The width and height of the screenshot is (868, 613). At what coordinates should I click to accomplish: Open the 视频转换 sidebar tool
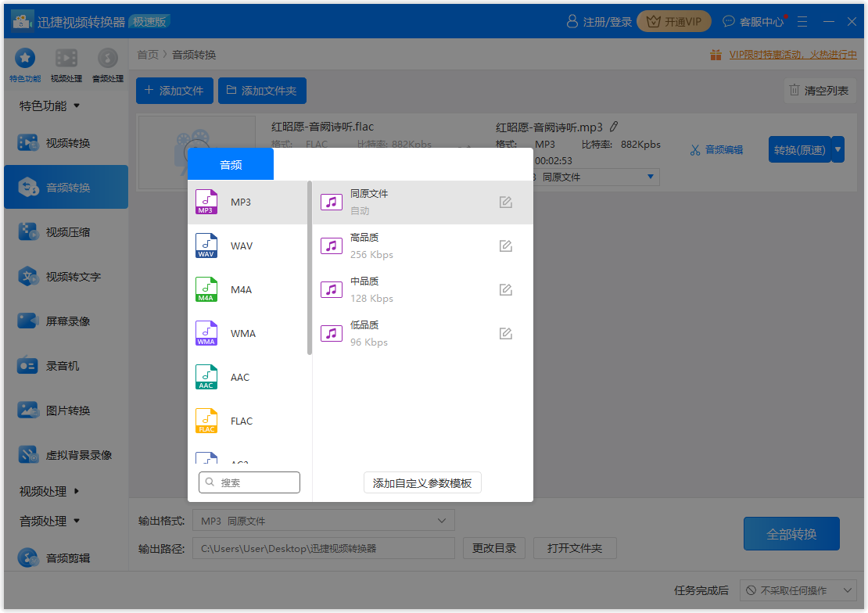pyautogui.click(x=66, y=142)
